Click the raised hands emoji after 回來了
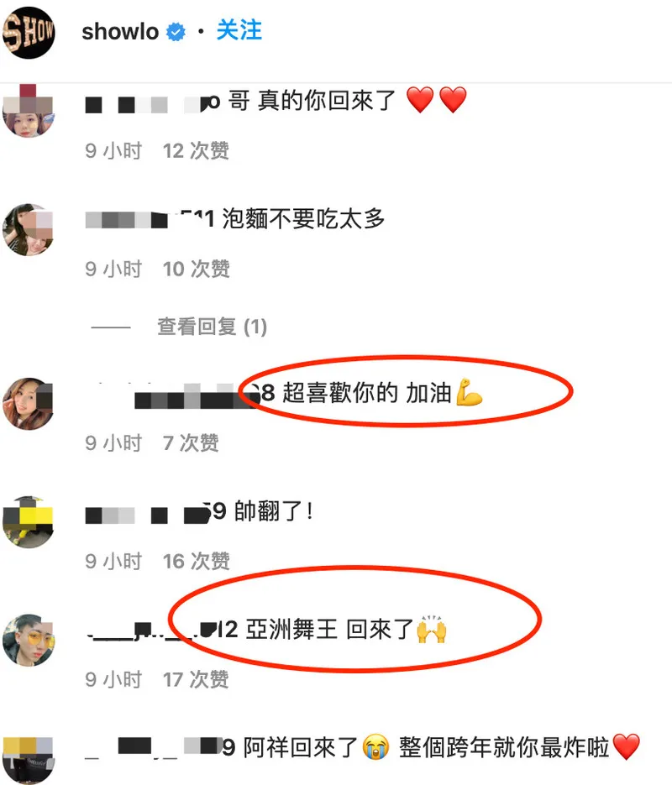672x785 pixels. click(432, 630)
